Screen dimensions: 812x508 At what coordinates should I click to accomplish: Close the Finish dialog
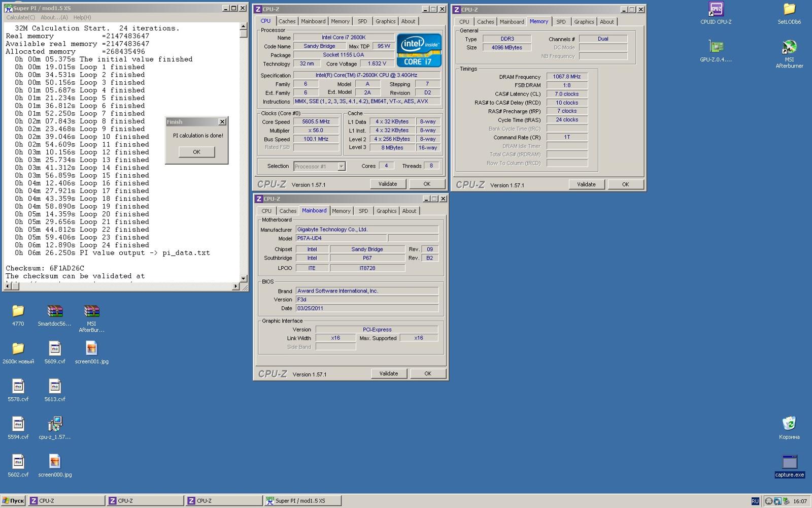222,122
